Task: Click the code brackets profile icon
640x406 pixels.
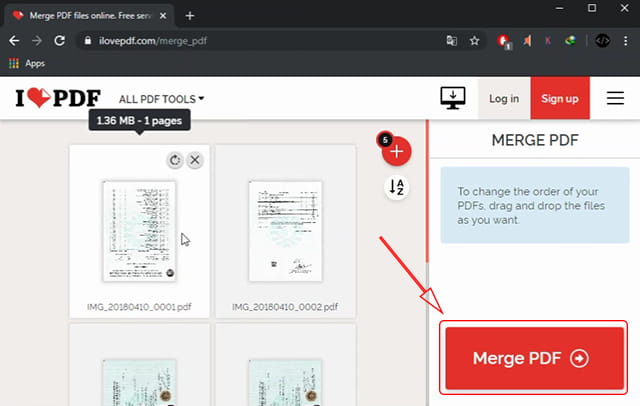Action: (x=602, y=40)
